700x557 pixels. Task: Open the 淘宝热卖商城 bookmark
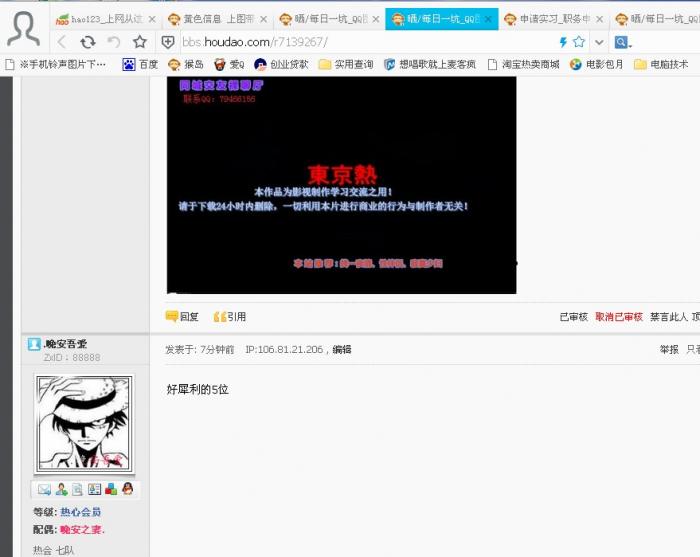tap(523, 65)
